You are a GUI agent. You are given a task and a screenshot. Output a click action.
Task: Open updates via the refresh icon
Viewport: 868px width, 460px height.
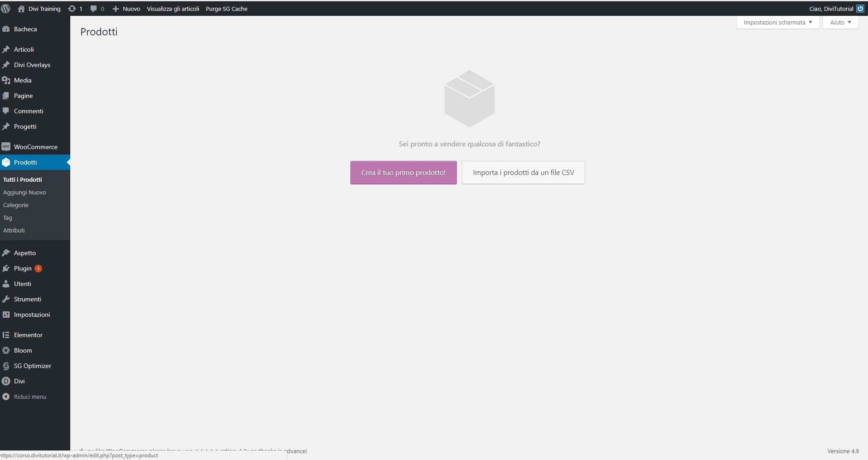(x=72, y=9)
